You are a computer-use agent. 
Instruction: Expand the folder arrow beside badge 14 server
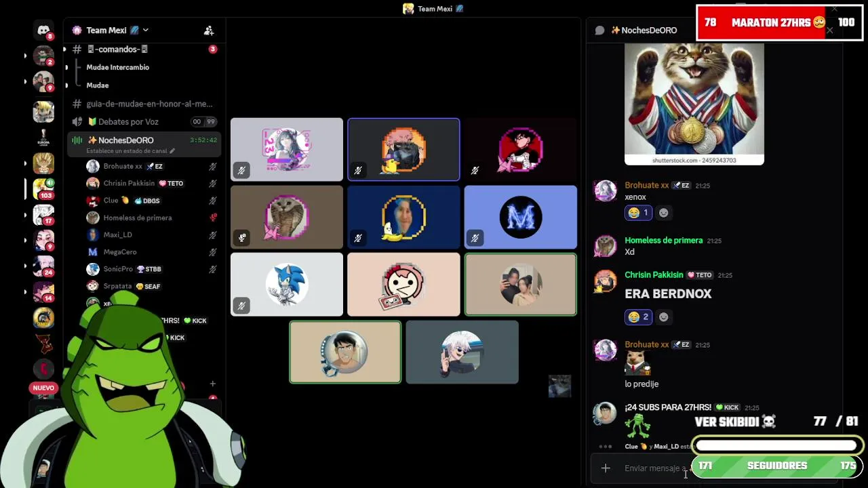[x=26, y=292]
